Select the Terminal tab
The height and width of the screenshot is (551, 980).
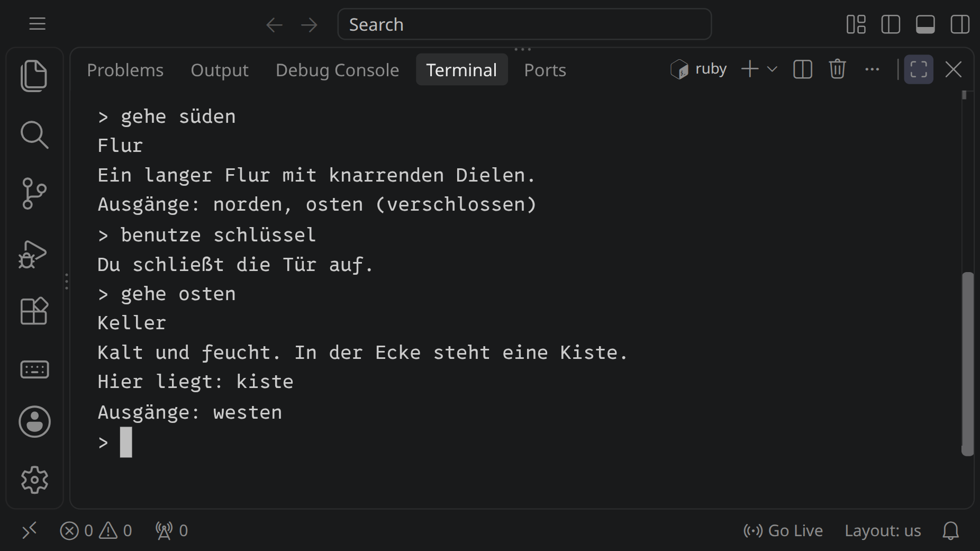coord(461,70)
